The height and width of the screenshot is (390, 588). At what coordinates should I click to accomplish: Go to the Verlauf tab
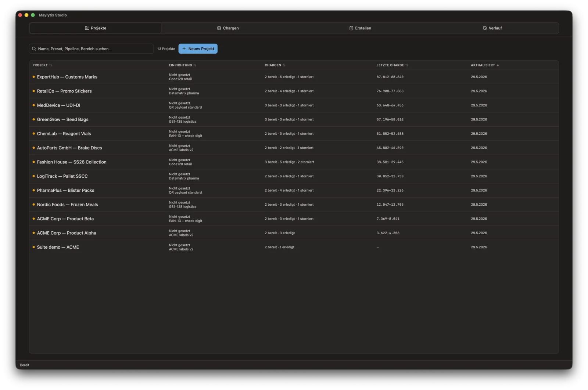tap(492, 28)
